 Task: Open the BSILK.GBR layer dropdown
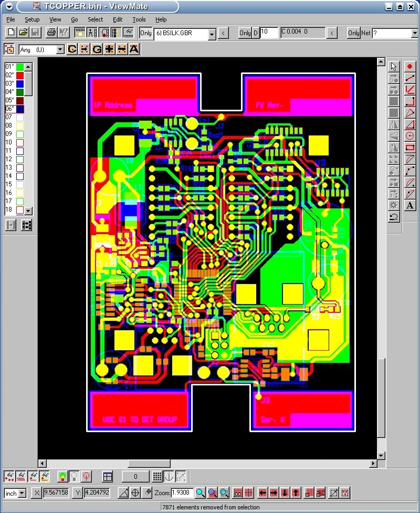click(x=212, y=34)
